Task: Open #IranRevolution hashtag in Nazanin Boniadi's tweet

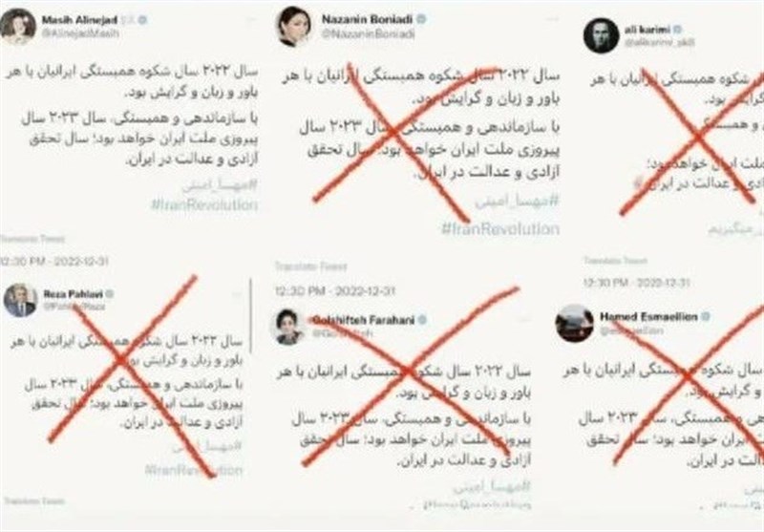Action: coord(499,229)
